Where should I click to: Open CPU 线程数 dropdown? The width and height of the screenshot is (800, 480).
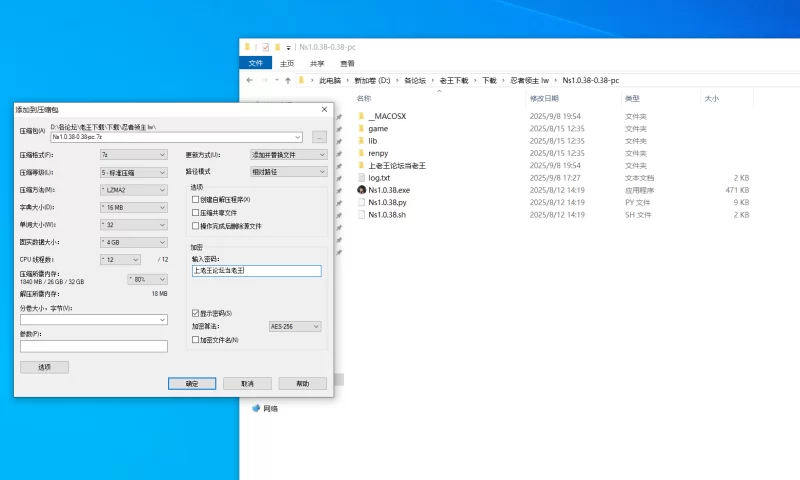[120, 260]
